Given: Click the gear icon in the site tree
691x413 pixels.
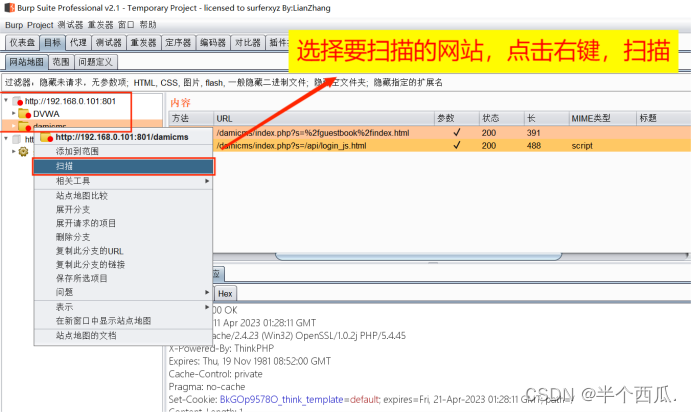Looking at the screenshot, I should 23,151.
